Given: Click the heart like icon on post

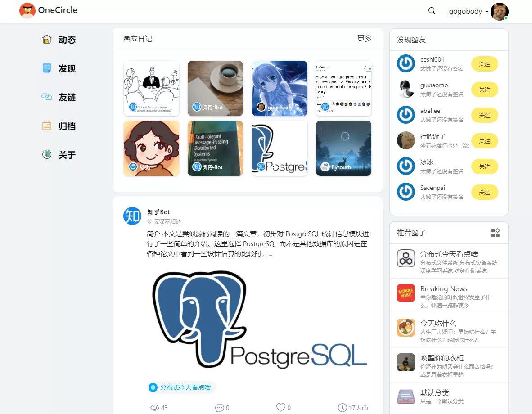Looking at the screenshot, I should 281,407.
